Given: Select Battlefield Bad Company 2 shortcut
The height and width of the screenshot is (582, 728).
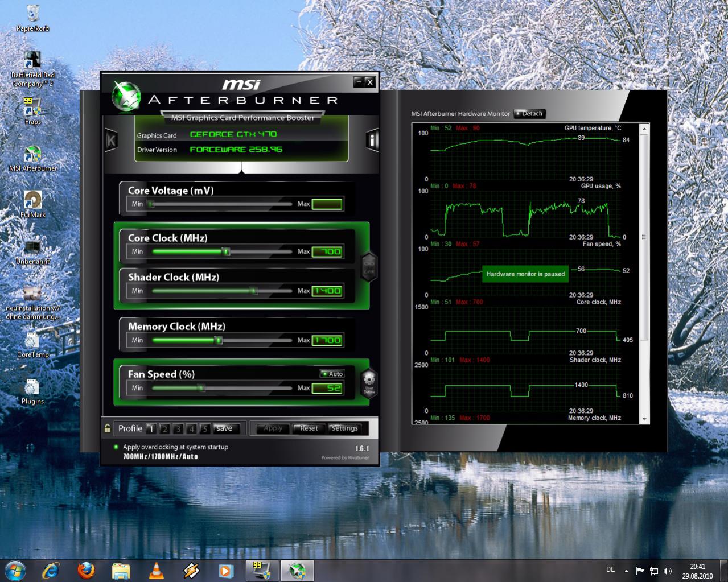Looking at the screenshot, I should point(32,69).
